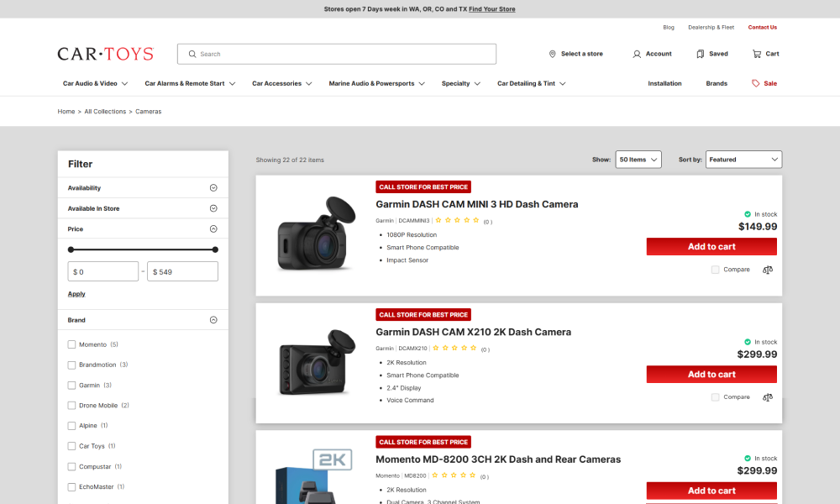Click the Cart shopping icon
This screenshot has width=840, height=504.
click(757, 54)
